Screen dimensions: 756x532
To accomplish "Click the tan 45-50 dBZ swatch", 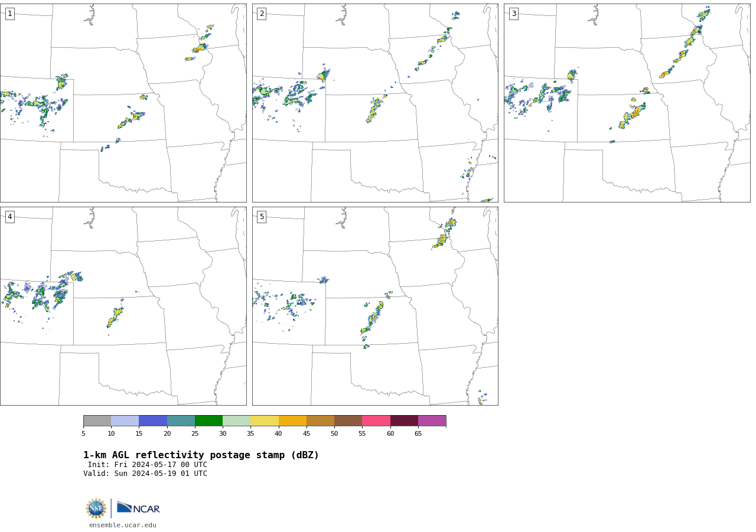I will (320, 420).
